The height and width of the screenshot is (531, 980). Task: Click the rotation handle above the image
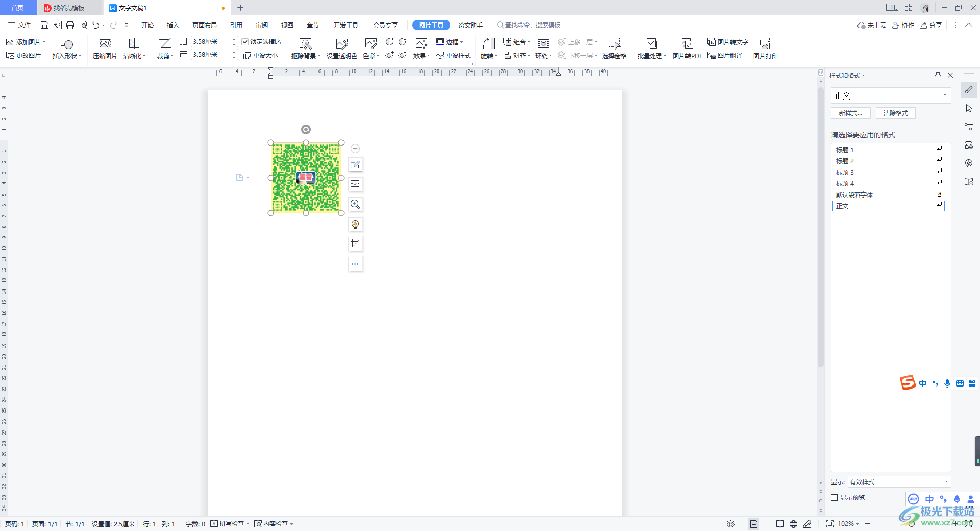[x=306, y=130]
